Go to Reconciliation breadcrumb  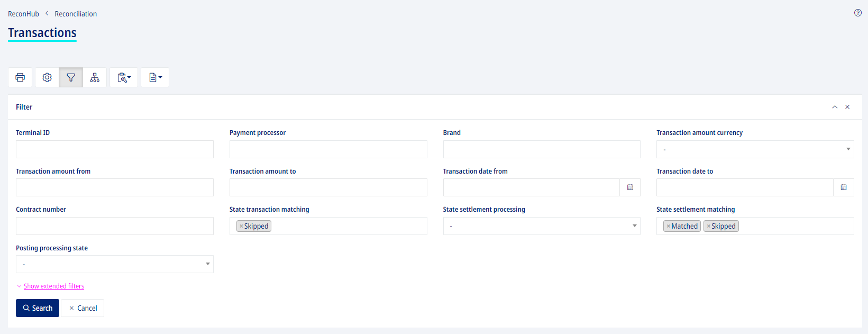coord(76,14)
